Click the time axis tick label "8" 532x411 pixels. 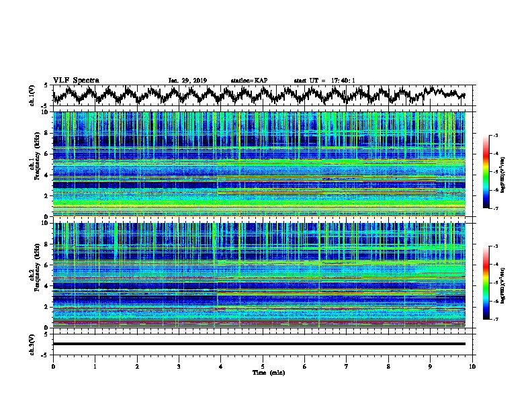click(388, 367)
